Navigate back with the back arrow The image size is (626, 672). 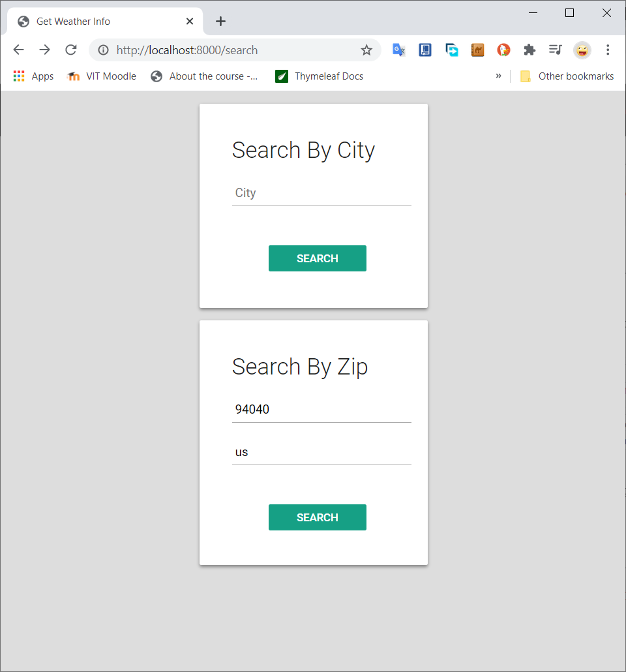point(18,50)
